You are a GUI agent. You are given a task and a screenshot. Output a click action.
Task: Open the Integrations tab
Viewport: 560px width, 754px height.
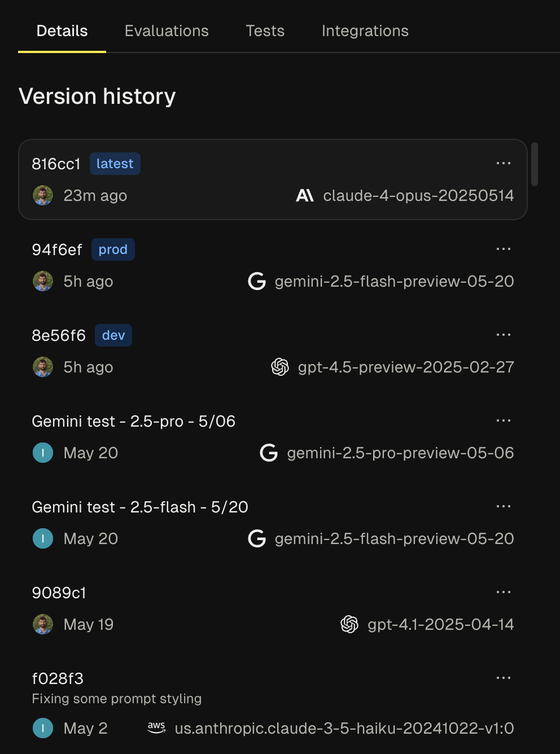(x=365, y=30)
